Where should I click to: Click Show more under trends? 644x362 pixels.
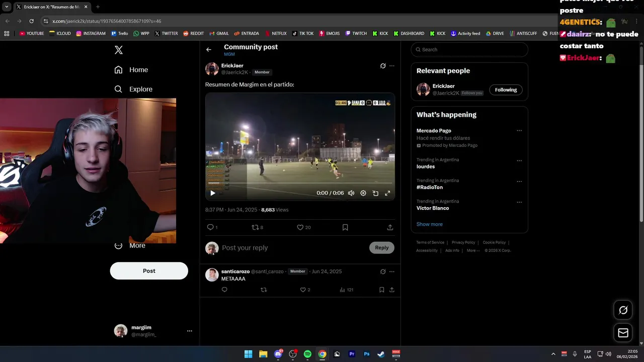click(430, 224)
